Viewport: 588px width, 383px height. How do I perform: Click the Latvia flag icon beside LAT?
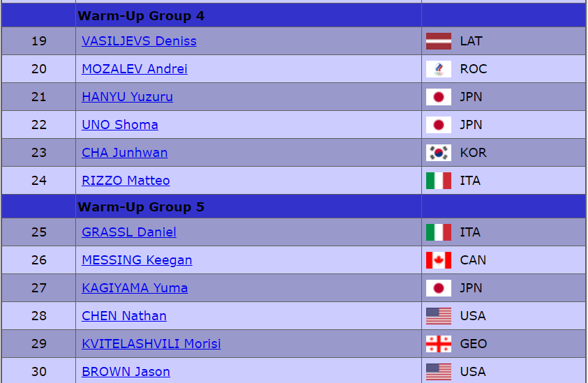tap(438, 41)
